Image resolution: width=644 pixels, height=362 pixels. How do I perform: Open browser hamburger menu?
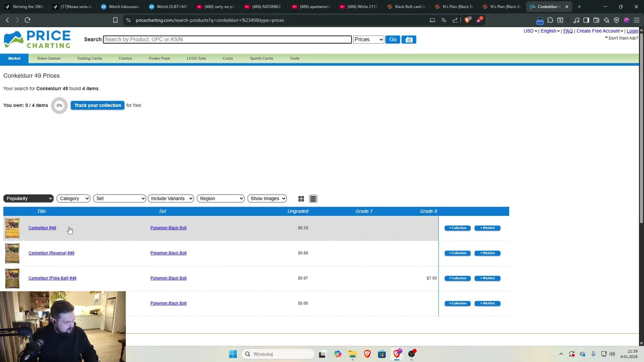pos(636,20)
